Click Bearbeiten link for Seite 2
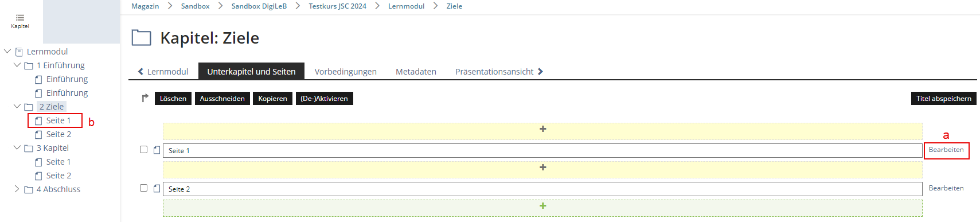The width and height of the screenshot is (980, 222). click(946, 188)
